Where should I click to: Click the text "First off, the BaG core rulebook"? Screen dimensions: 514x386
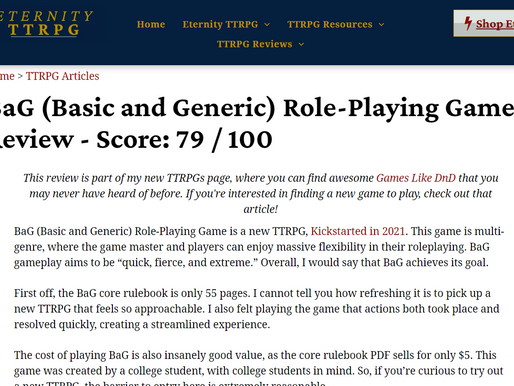click(x=91, y=293)
